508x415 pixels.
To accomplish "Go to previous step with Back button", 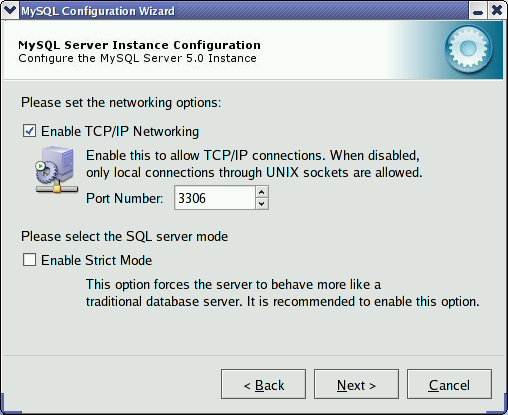I will [263, 384].
